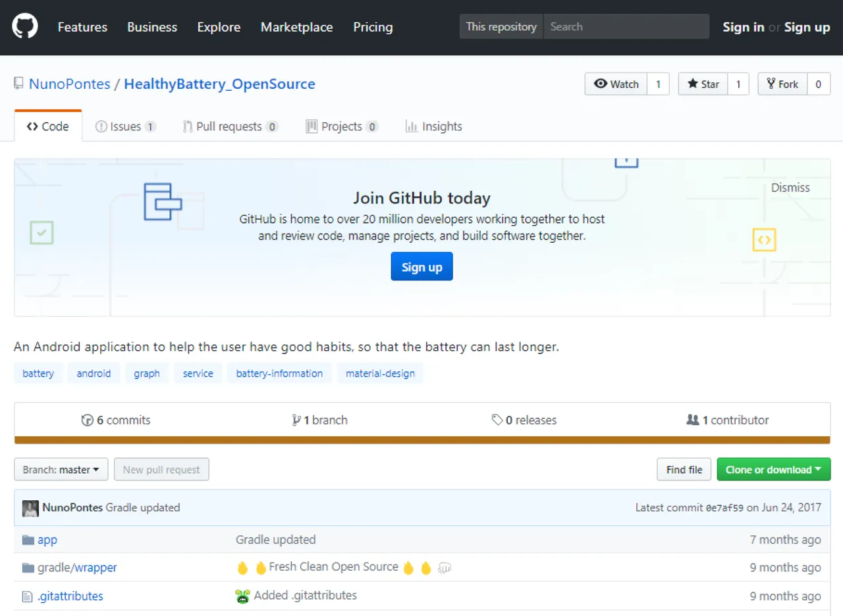Switch to the Projects tab
Image resolution: width=843 pixels, height=616 pixels.
[x=342, y=126]
